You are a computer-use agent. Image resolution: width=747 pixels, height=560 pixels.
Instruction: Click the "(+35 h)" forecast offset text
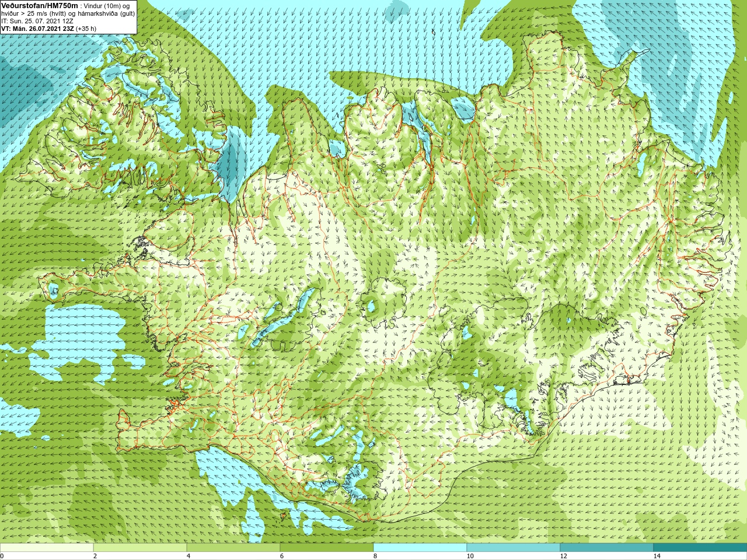[86, 29]
